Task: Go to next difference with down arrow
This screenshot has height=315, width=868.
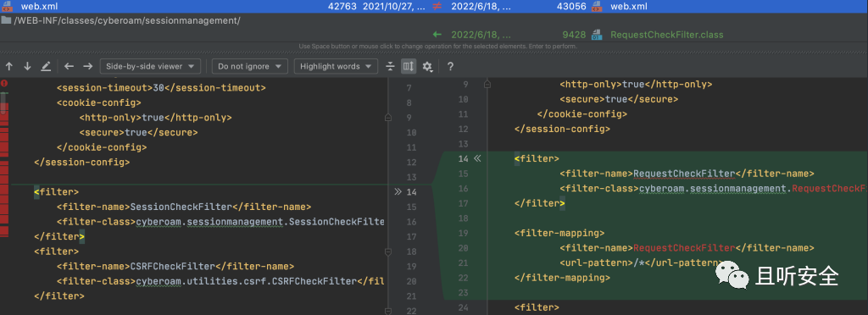Action: click(27, 66)
